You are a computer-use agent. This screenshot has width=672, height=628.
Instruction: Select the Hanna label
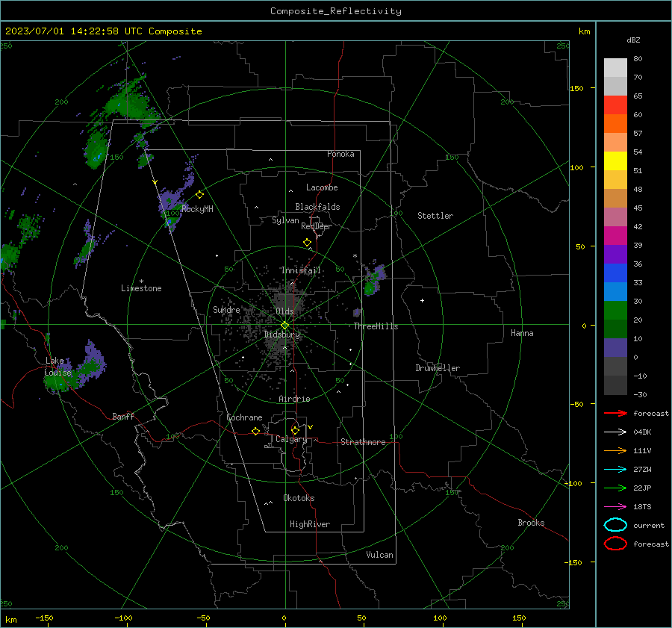click(522, 333)
